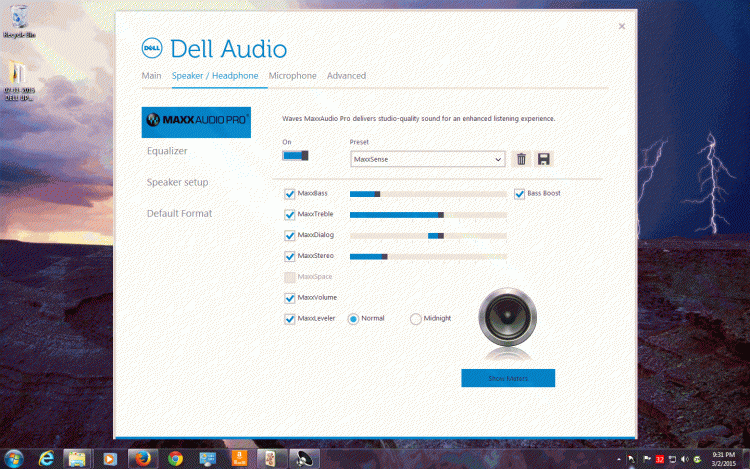
Task: Close the Dell Audio window
Action: click(x=622, y=26)
